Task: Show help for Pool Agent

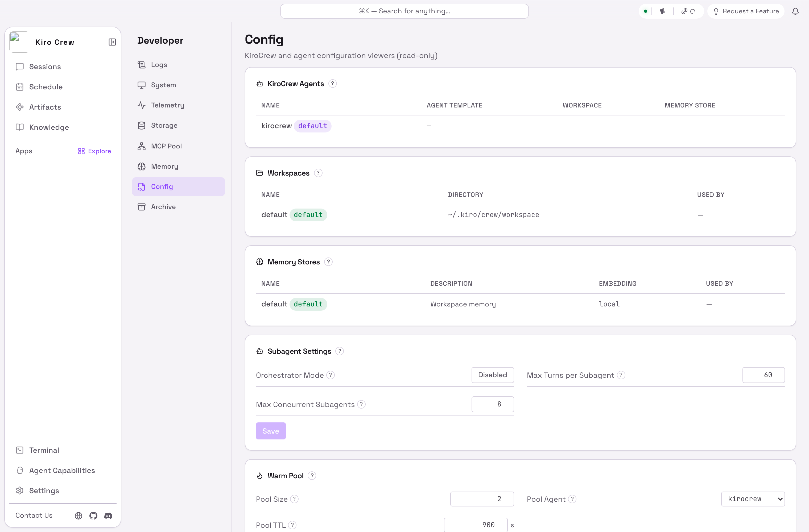Action: coord(572,499)
